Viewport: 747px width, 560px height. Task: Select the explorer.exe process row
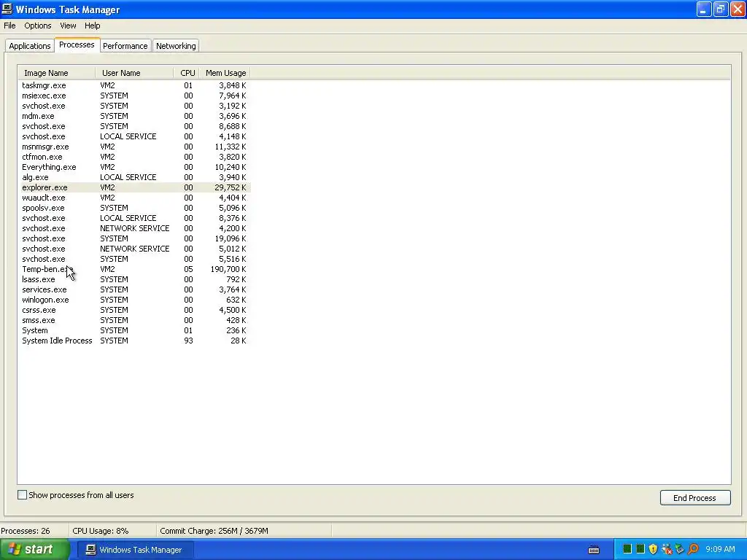[134, 187]
